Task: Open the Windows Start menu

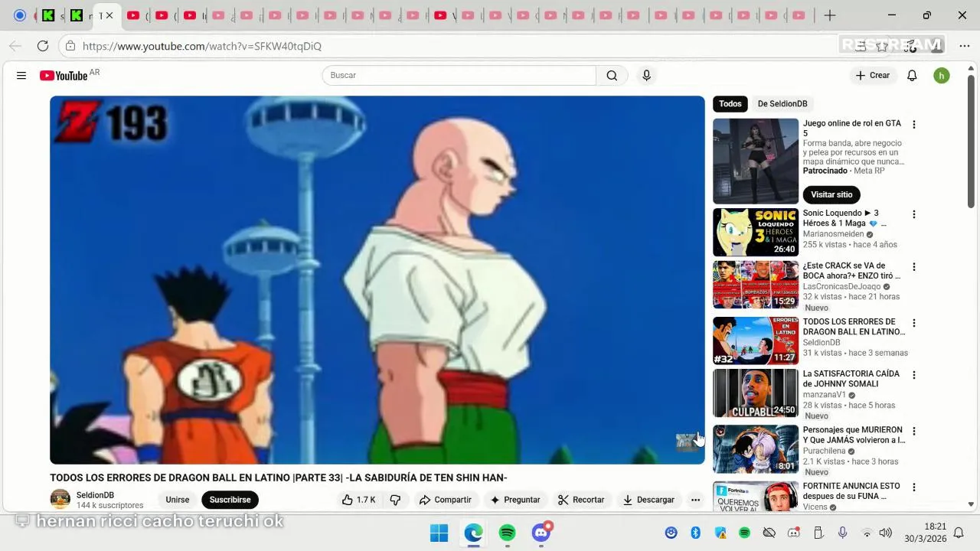Action: [x=439, y=533]
